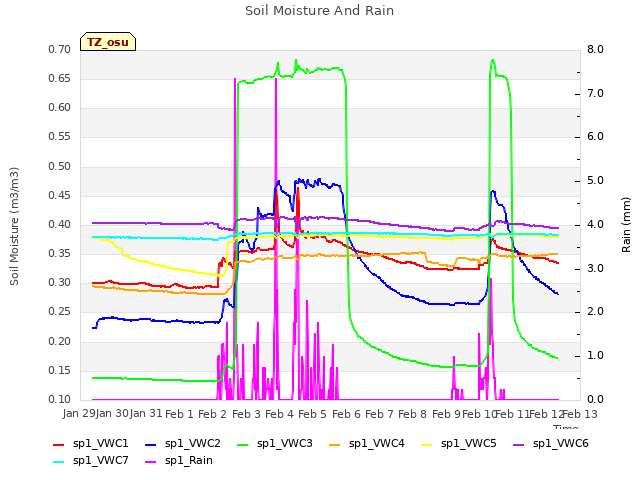
Task: Click the 0.10 soil moisture tick label
Action: pos(60,399)
